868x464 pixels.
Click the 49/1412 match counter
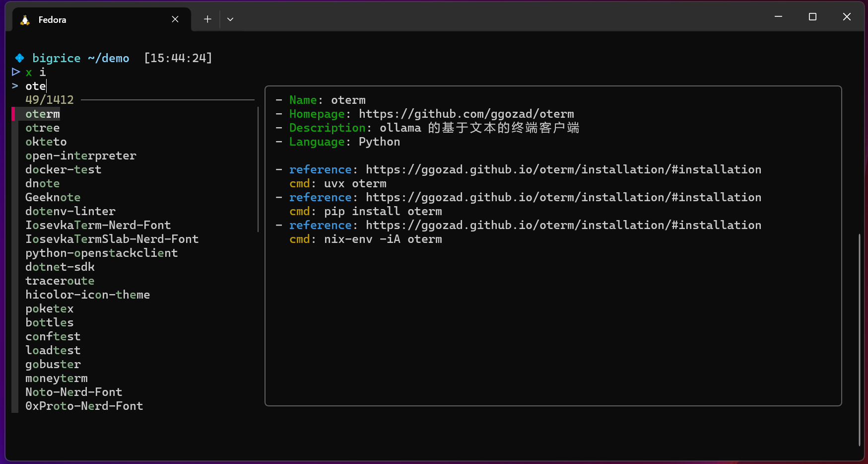pyautogui.click(x=50, y=100)
